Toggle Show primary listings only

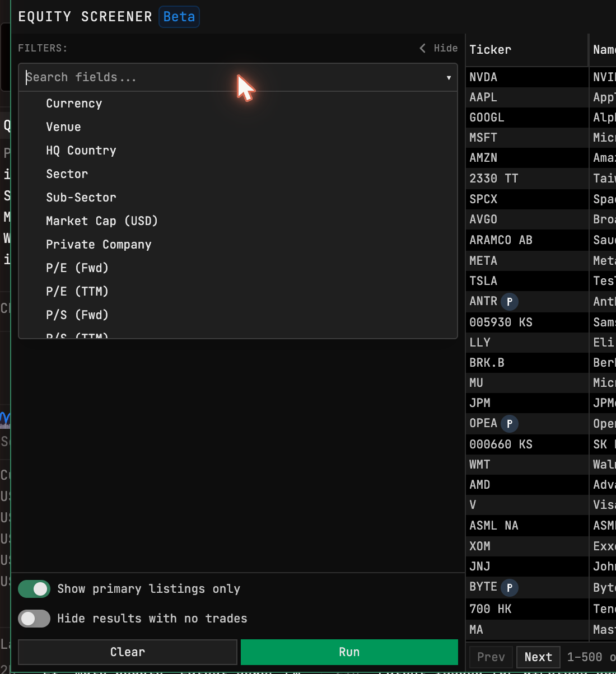pyautogui.click(x=34, y=589)
